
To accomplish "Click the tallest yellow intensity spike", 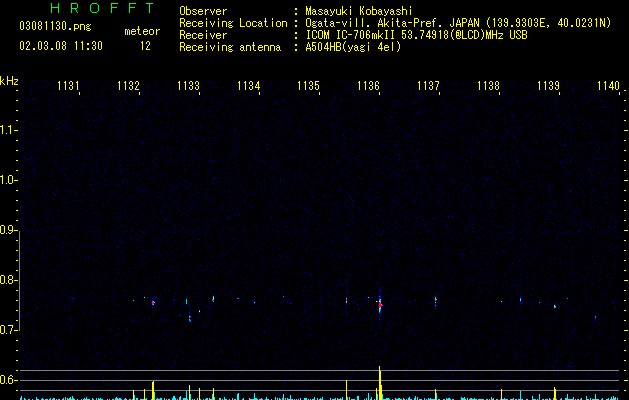I will click(379, 383).
